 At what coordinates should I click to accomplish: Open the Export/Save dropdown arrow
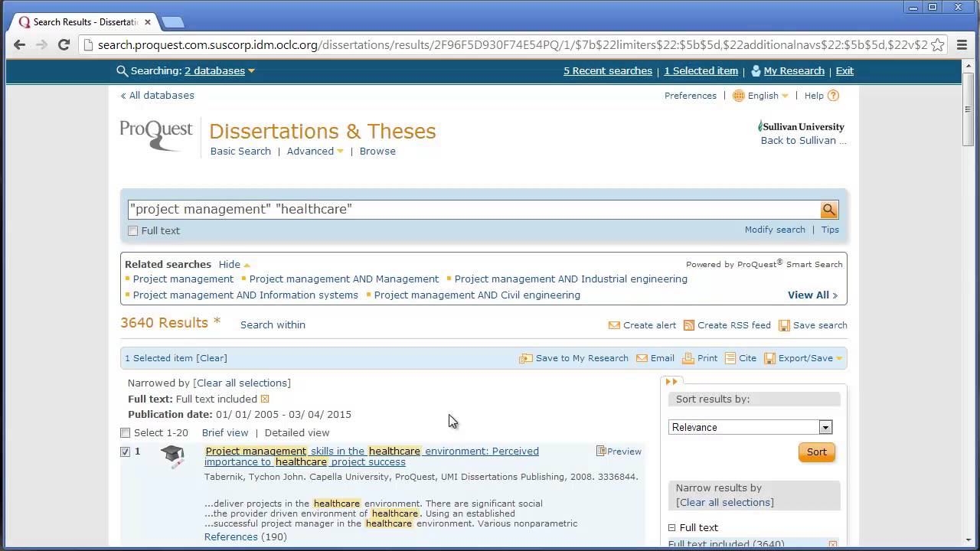[x=839, y=359]
